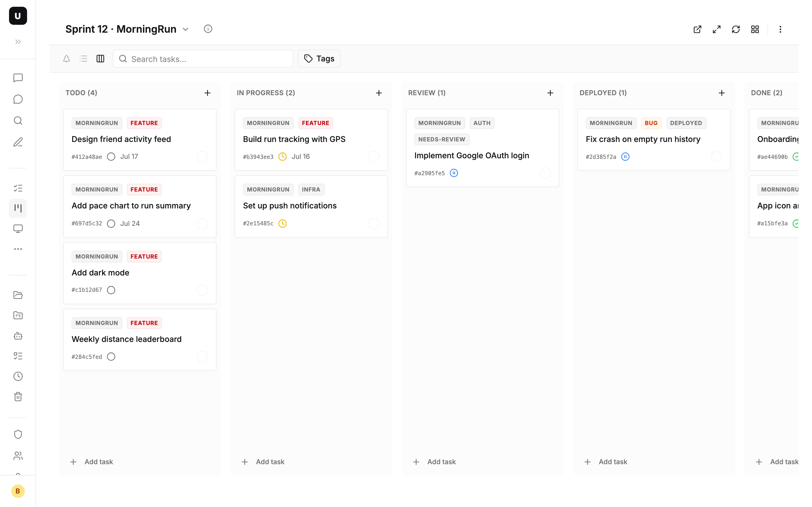812x507 pixels.
Task: Click the Search tasks field
Action: click(x=203, y=59)
